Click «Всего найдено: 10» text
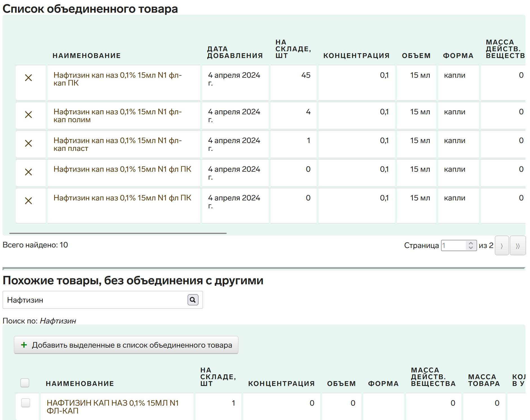 (x=35, y=245)
